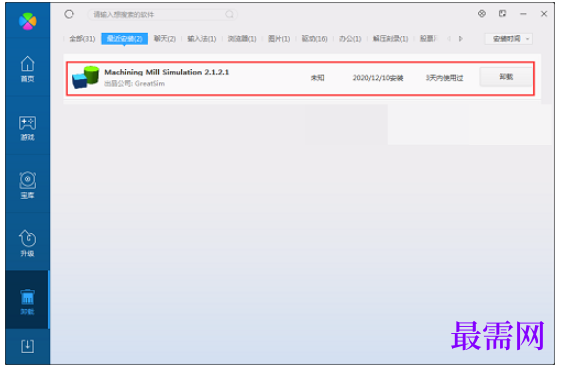
Task: Open the Upgrade (升级) sidebar section
Action: 28,243
